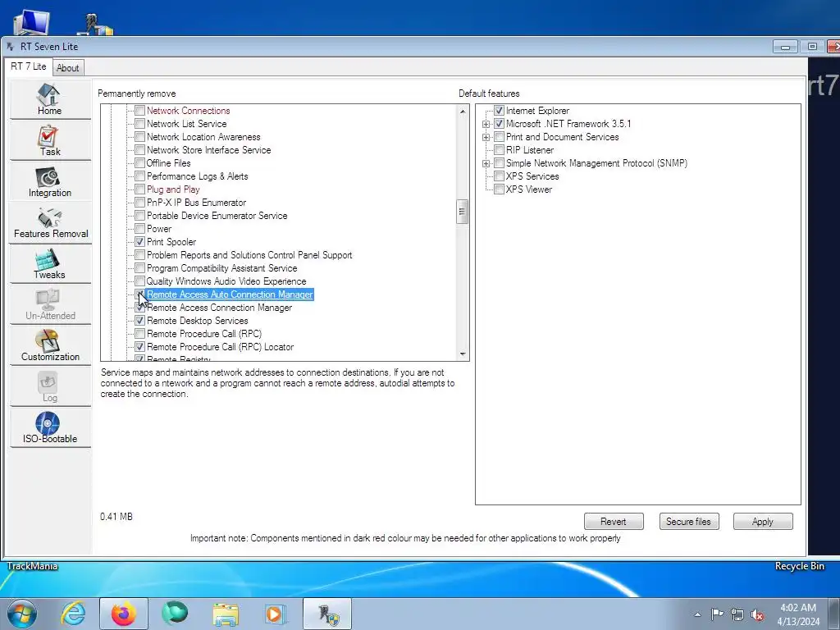This screenshot has width=840, height=630.
Task: Select Portable Device Enumerator Service row
Action: (217, 216)
